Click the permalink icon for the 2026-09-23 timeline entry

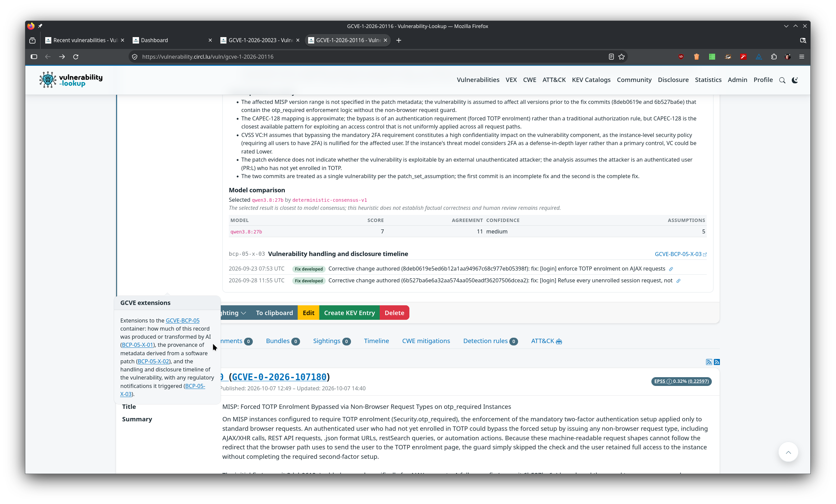(671, 269)
